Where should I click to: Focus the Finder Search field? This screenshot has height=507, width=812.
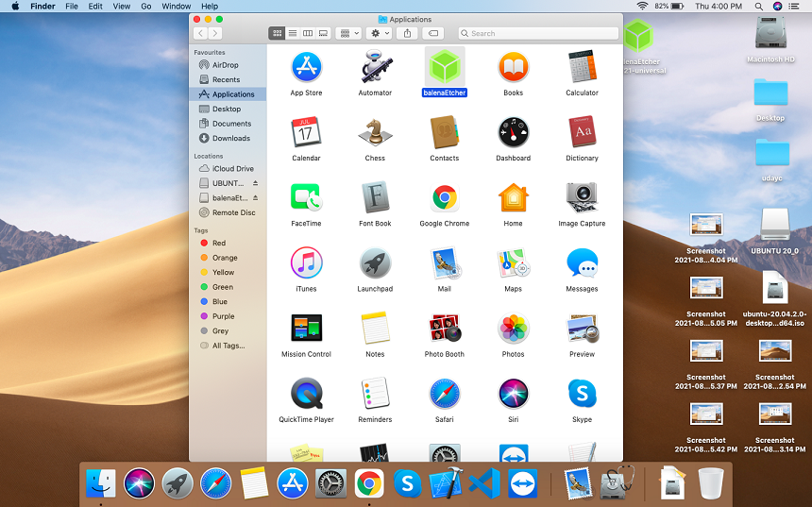coord(538,33)
